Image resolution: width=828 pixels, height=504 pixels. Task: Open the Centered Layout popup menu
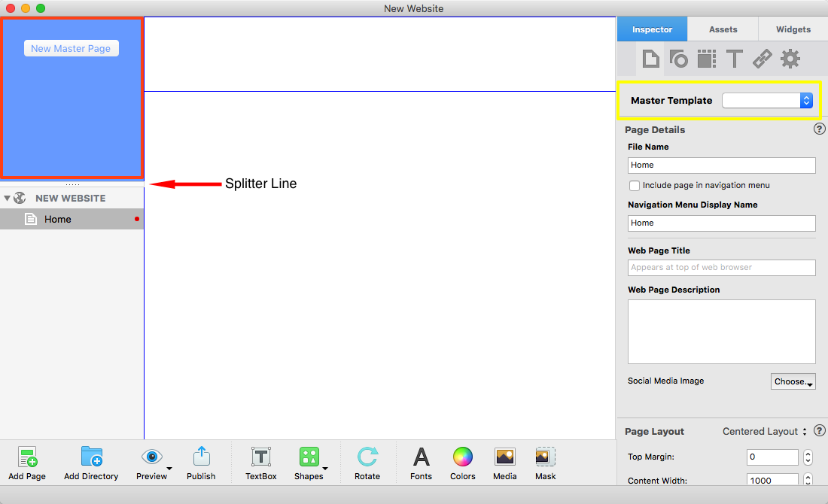(764, 431)
